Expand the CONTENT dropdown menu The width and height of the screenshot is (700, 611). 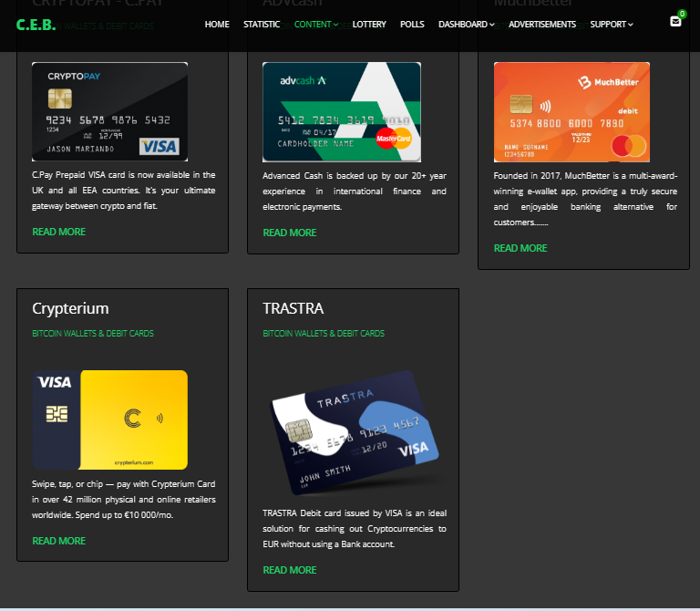click(x=316, y=25)
